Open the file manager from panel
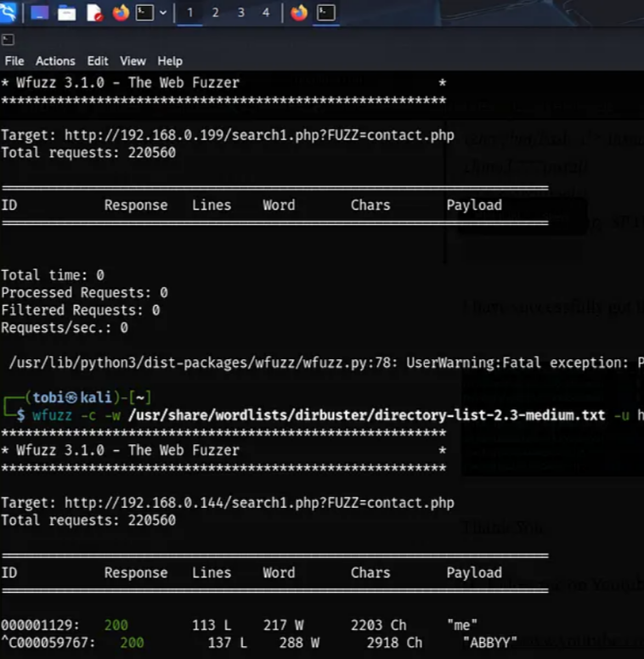The image size is (644, 659). point(67,13)
